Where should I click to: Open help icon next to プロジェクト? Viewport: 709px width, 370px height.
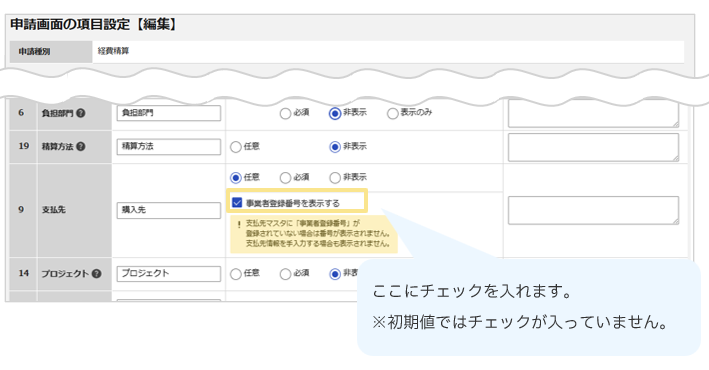[96, 274]
